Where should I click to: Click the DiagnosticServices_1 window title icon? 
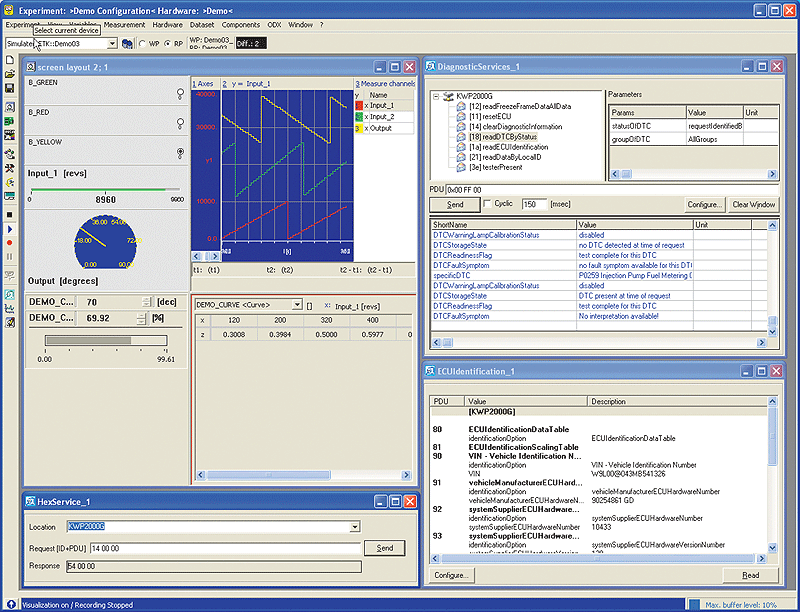[x=431, y=66]
